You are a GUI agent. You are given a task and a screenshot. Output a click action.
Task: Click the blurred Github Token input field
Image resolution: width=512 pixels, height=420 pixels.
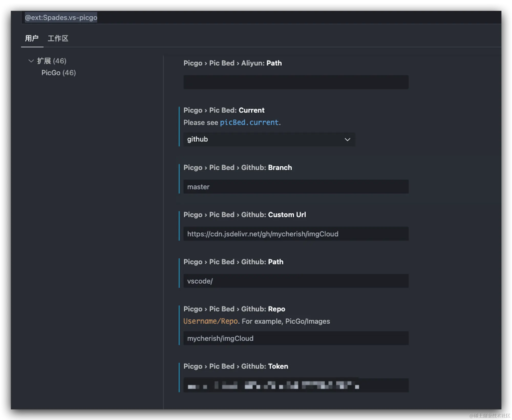296,385
